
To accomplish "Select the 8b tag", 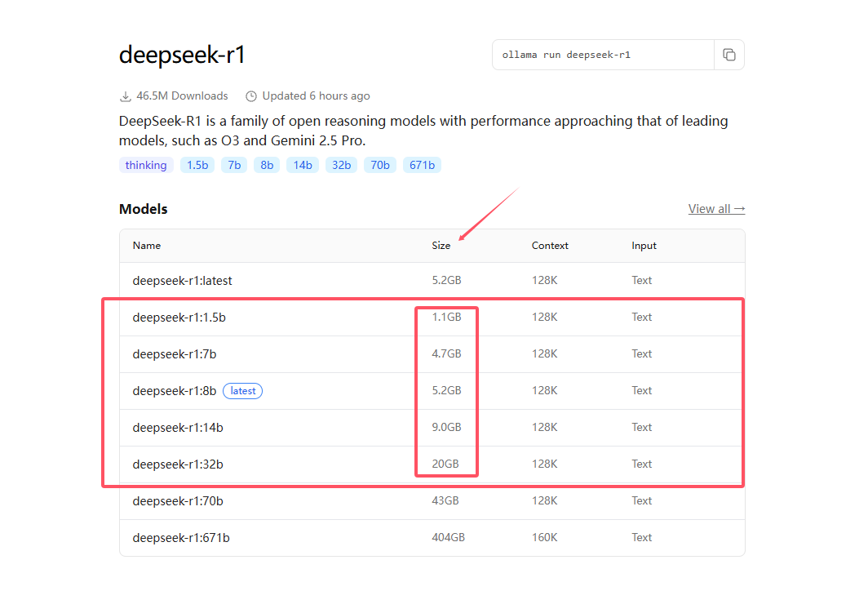I will point(267,165).
